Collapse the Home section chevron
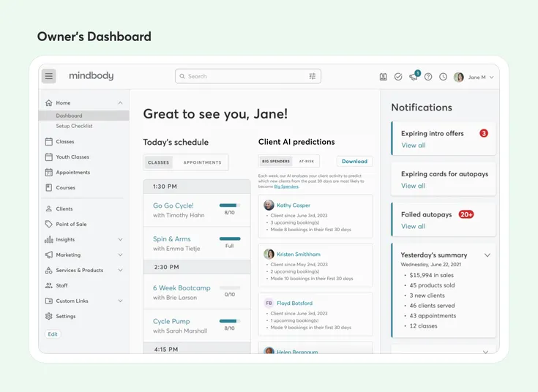The height and width of the screenshot is (392, 538). point(121,103)
